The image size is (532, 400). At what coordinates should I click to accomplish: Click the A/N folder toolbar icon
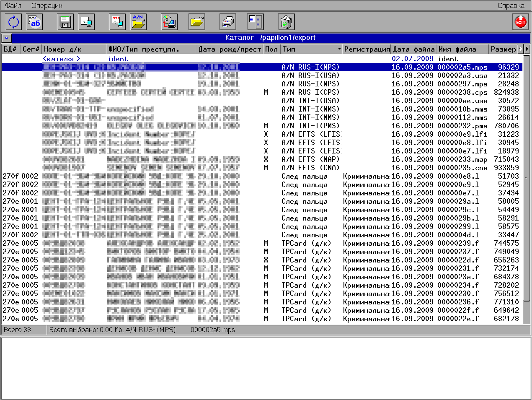pos(138,22)
